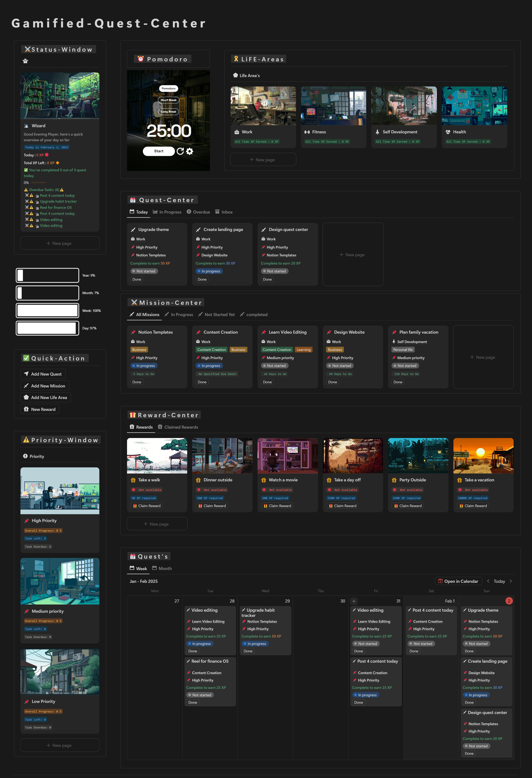Select the Short Break mode
The height and width of the screenshot is (778, 532).
[168, 100]
